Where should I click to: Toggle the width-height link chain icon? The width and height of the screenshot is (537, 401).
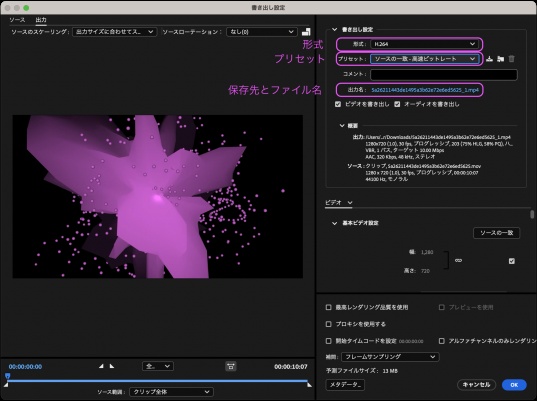point(458,261)
